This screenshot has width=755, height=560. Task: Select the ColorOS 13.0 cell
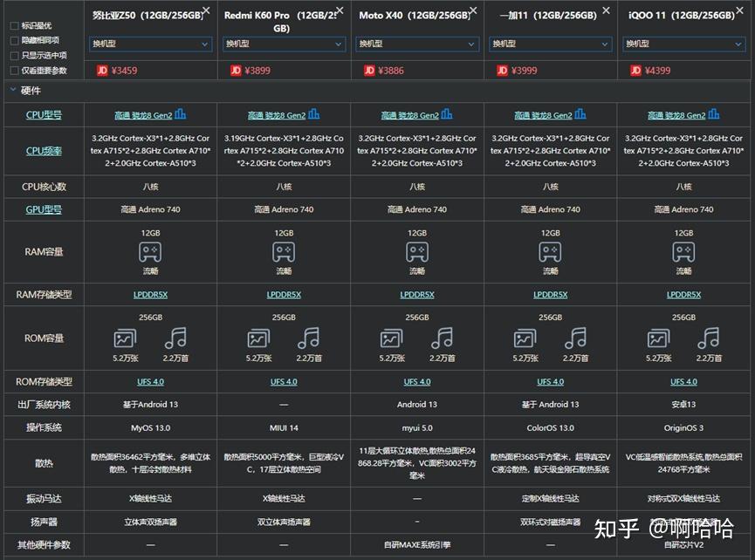[x=551, y=427]
